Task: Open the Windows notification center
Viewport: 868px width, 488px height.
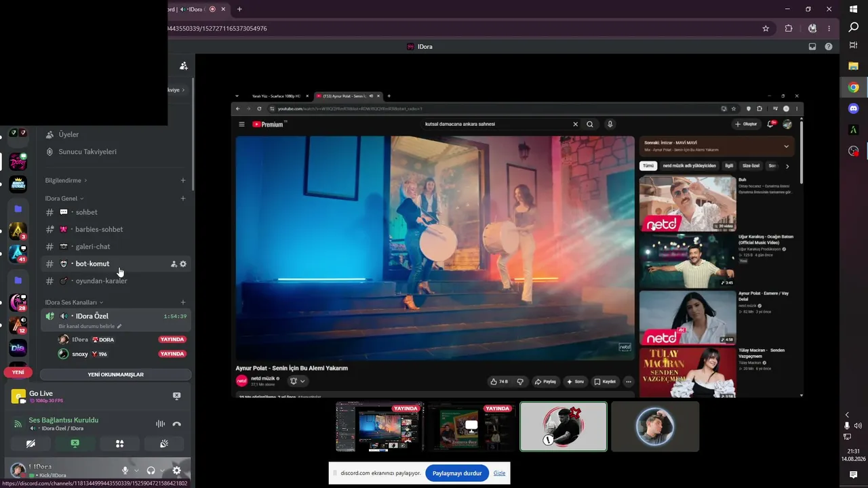Action: click(x=854, y=474)
